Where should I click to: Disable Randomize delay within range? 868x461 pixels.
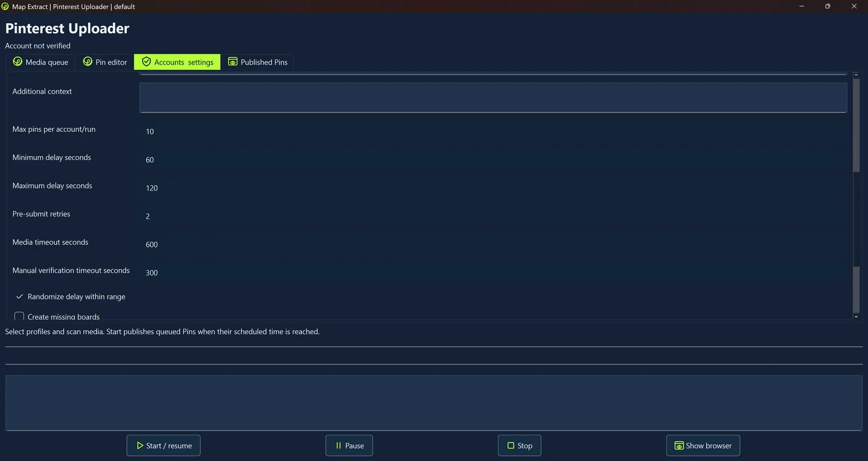[x=20, y=297]
